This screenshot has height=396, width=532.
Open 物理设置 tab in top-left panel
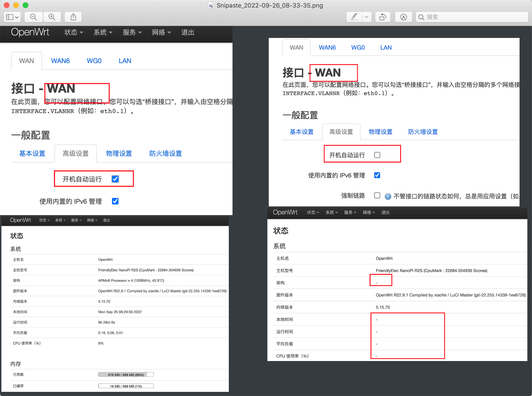tap(119, 153)
